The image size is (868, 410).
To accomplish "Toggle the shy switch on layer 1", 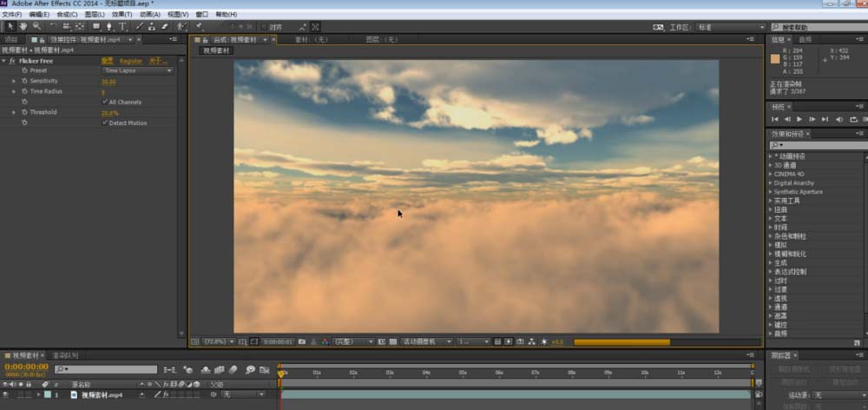I will coord(142,395).
